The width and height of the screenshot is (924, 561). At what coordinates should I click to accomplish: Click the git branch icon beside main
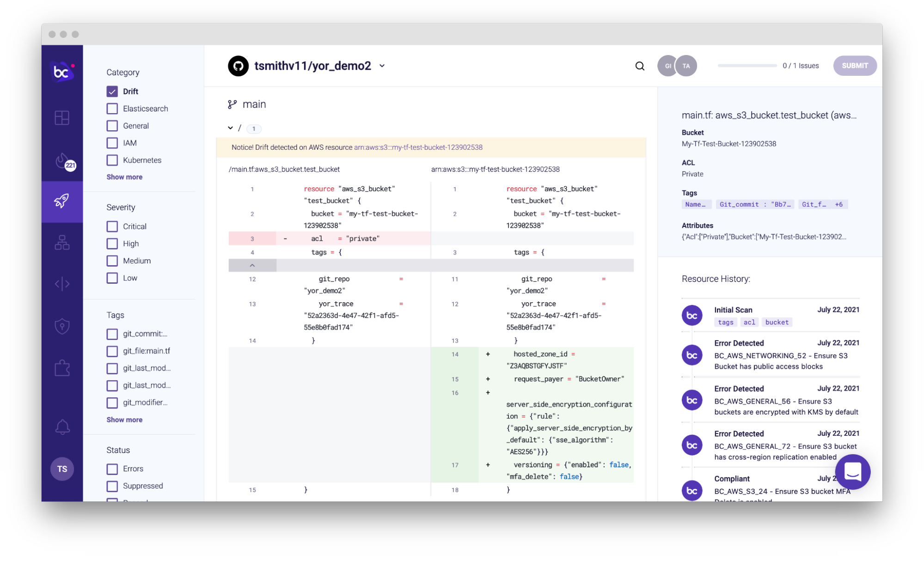232,104
